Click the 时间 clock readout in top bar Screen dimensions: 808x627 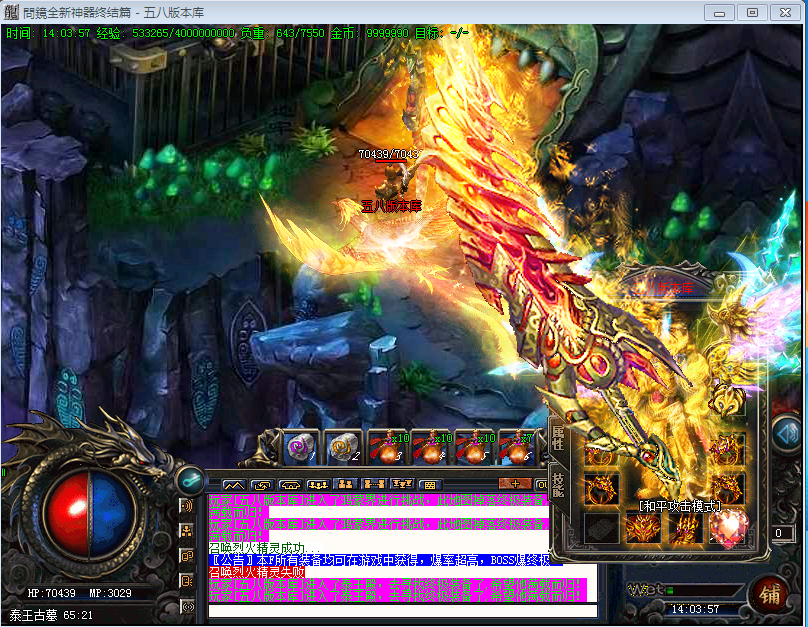pyautogui.click(x=48, y=33)
